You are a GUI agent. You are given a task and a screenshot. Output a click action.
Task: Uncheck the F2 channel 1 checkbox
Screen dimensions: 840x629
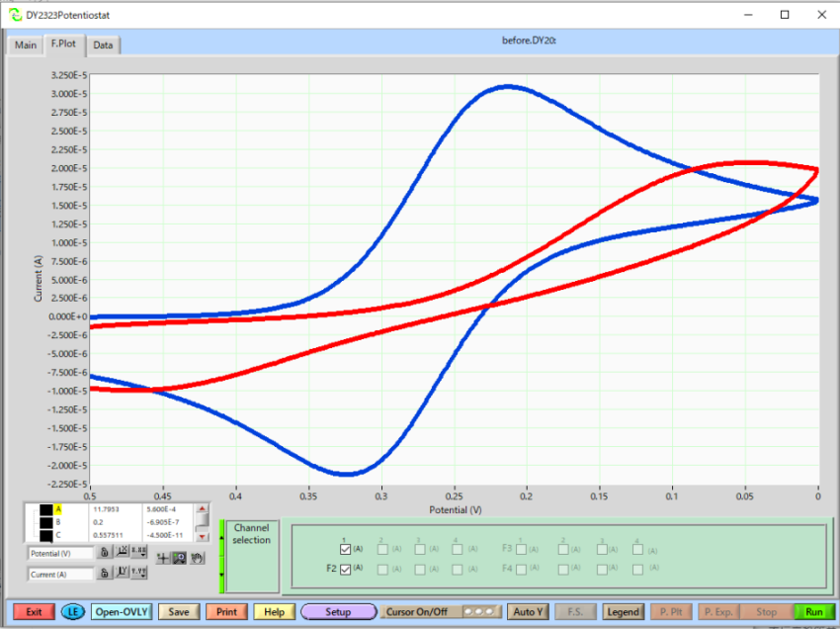coord(345,569)
